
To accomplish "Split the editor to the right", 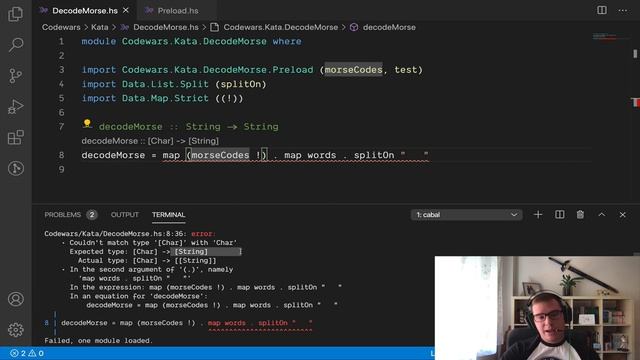I will [x=602, y=10].
